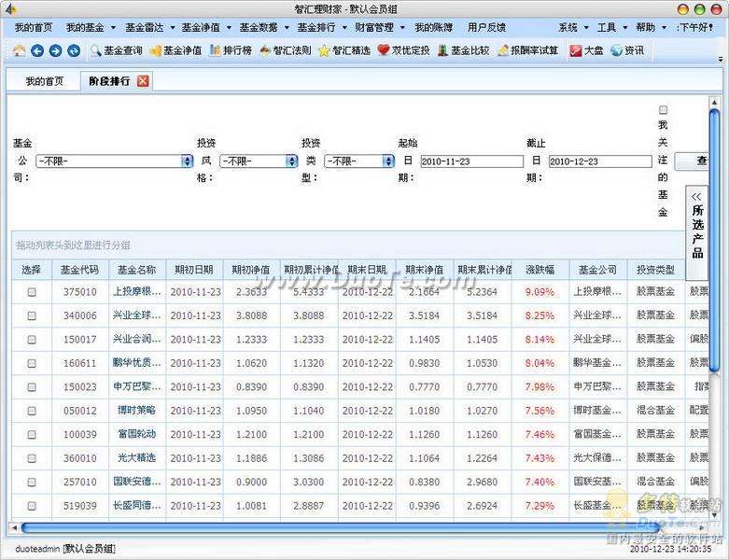Sort by 涨跌幅 column header
The image size is (729, 560).
[x=540, y=270]
